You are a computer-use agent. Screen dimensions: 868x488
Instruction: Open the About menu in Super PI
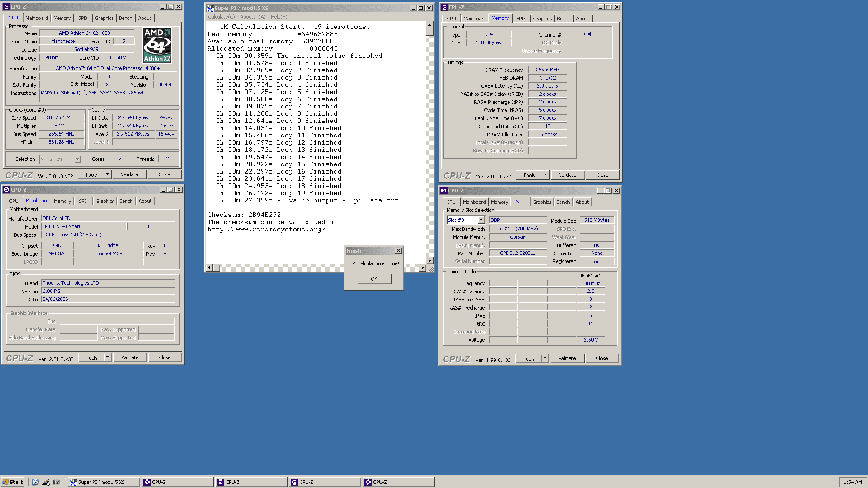coord(253,17)
